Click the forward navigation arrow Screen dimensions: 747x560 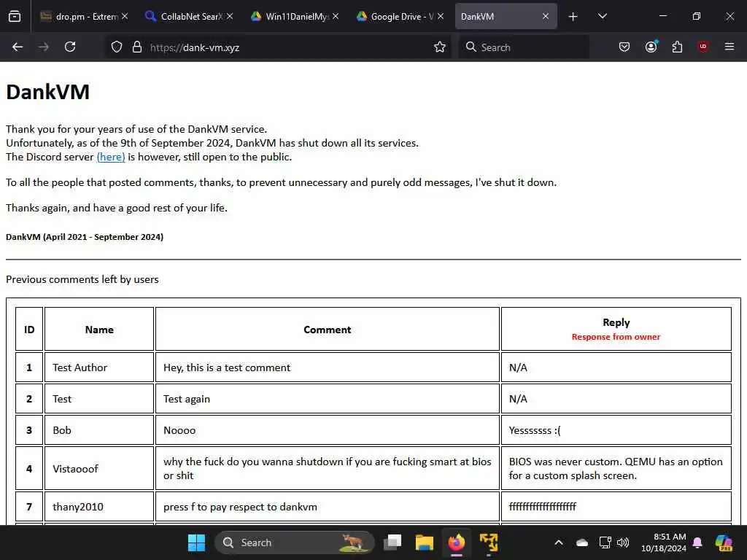pos(43,47)
